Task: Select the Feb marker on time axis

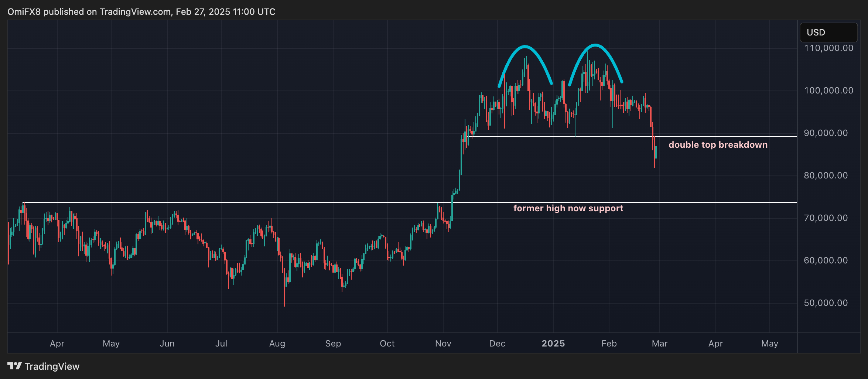Action: point(609,344)
